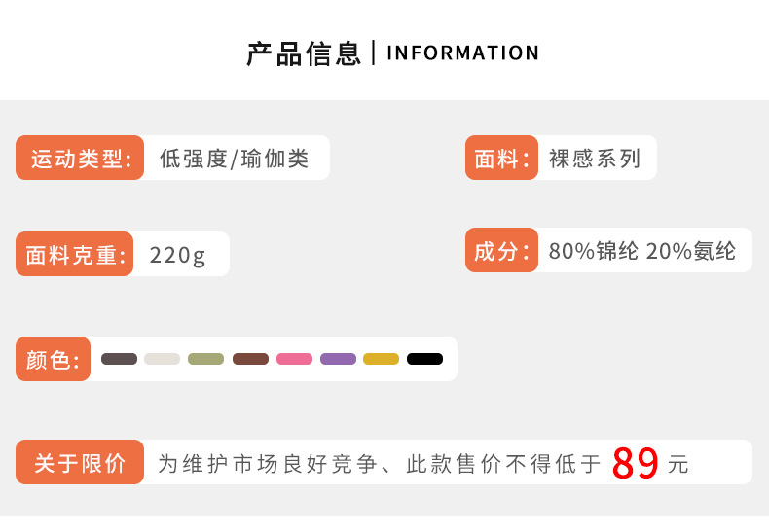Select the off-white color swatch

tap(163, 359)
